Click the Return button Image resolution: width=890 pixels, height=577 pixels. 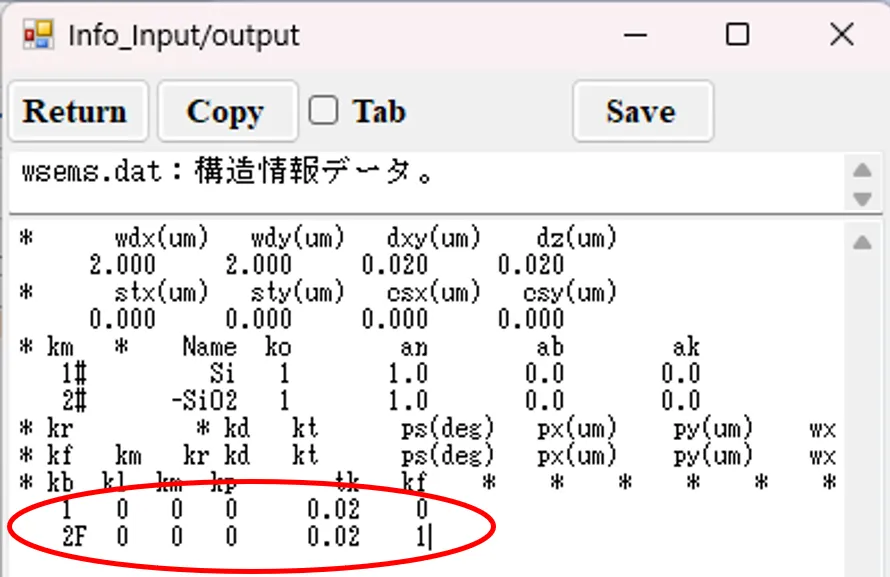[x=78, y=111]
